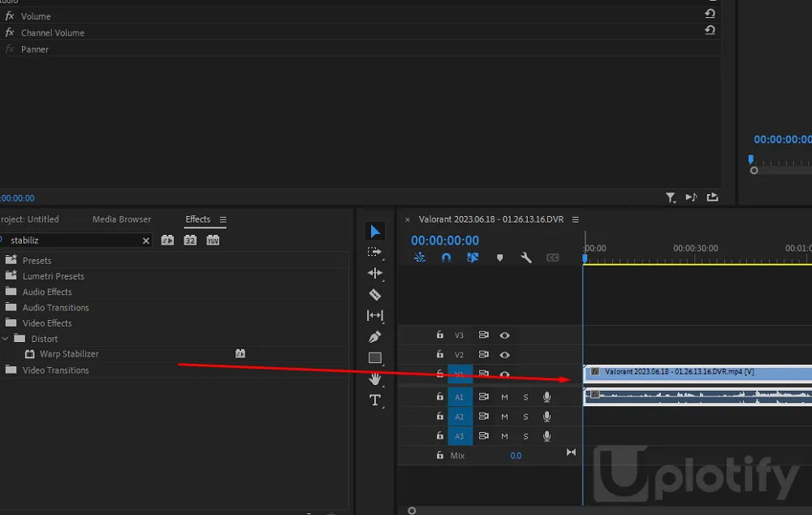Select the Selection tool arrow
Viewport: 812px width, 515px height.
[375, 231]
